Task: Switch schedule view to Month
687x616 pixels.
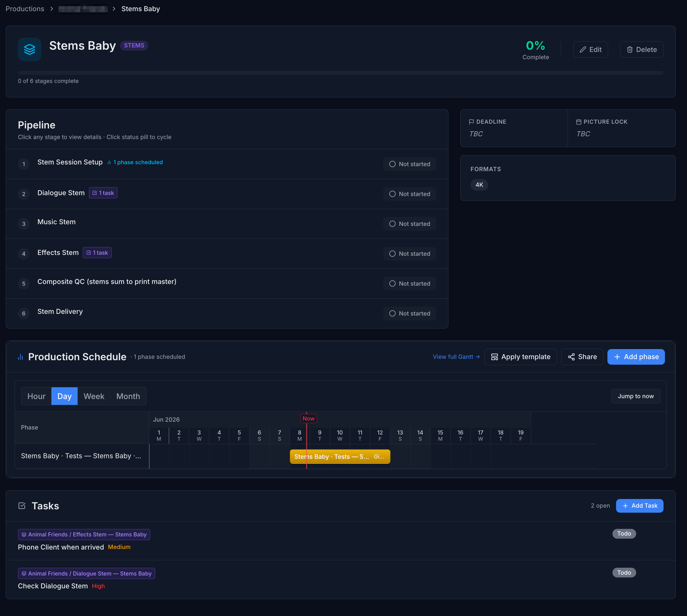Action: pyautogui.click(x=128, y=396)
